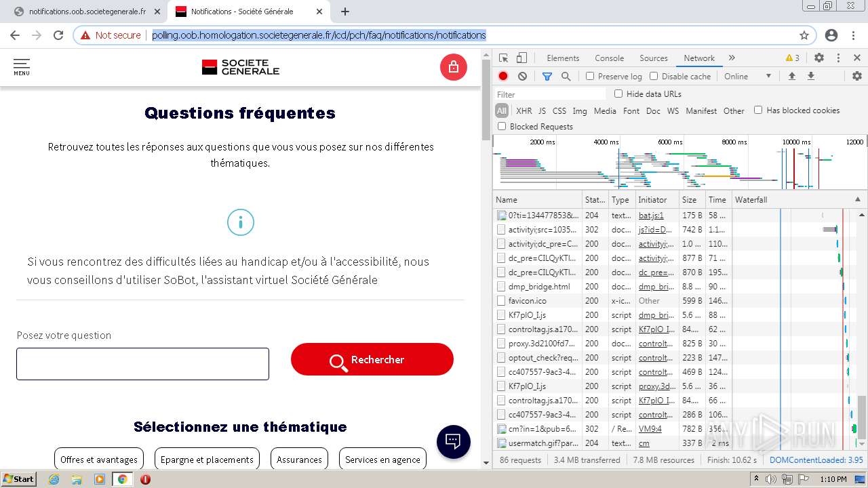
Task: Filter requests by Media
Action: (605, 110)
